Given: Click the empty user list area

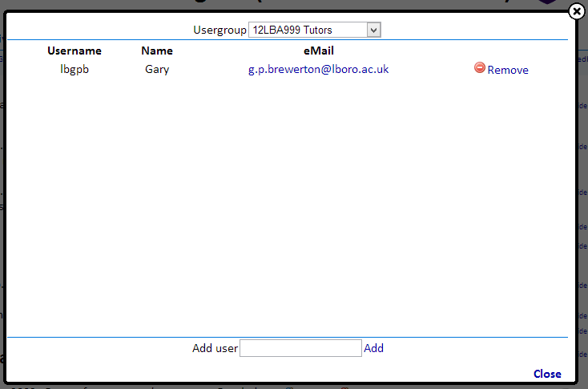Looking at the screenshot, I should pos(288,201).
